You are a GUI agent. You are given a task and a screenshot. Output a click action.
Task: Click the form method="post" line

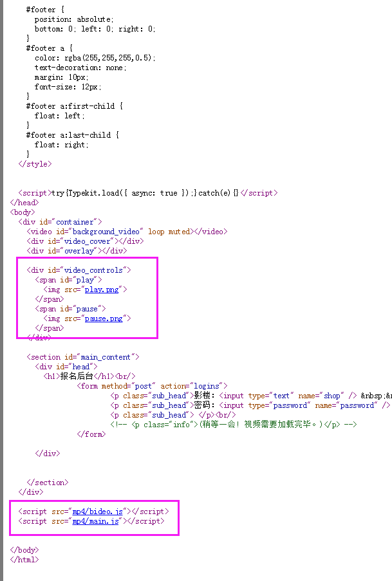pyautogui.click(x=153, y=386)
